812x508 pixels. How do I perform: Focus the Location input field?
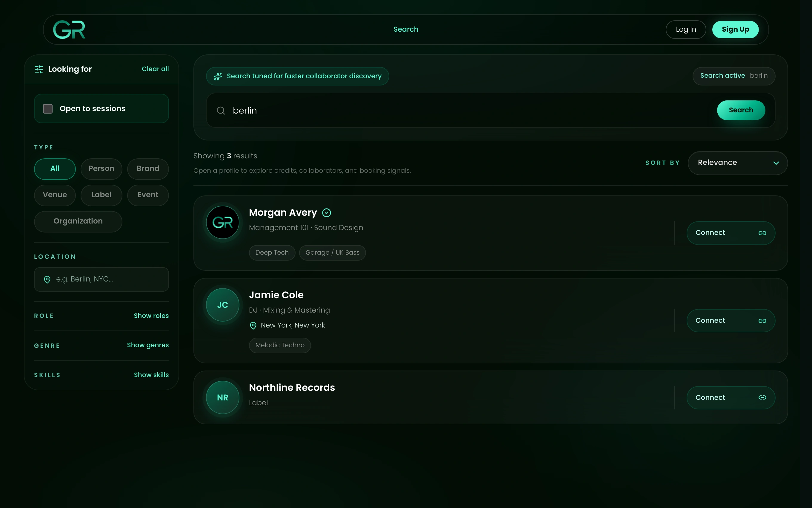click(x=101, y=279)
